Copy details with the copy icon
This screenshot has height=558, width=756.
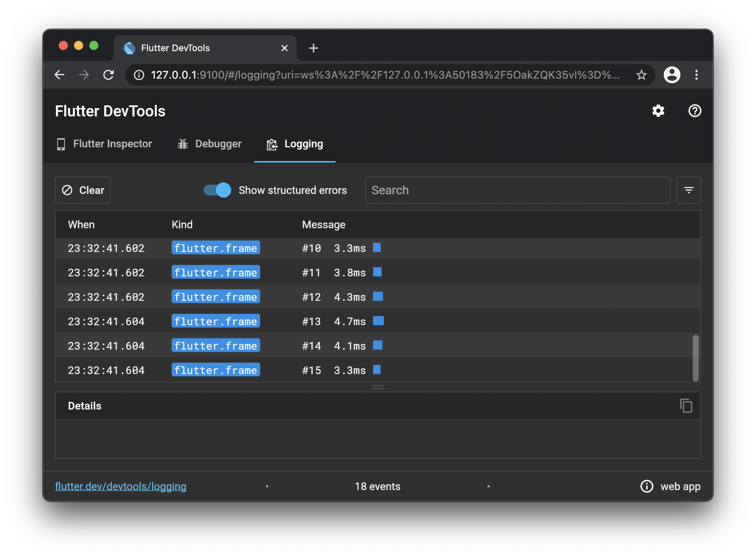[x=686, y=406]
